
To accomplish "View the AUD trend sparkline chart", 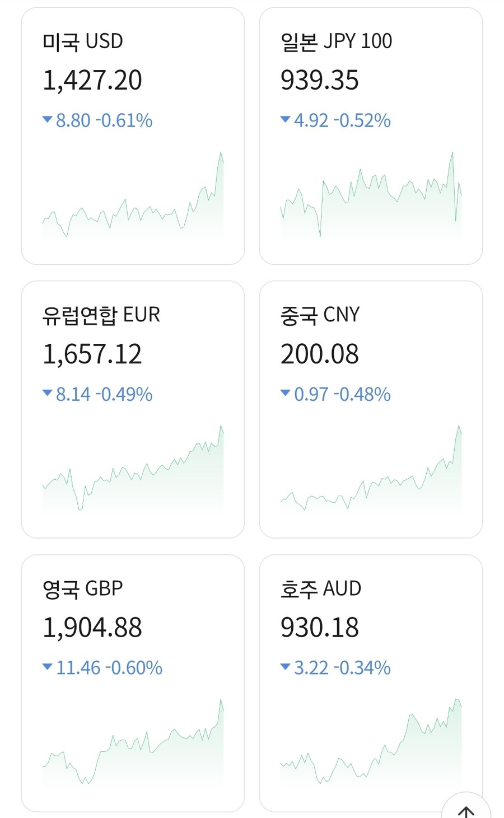I will [x=371, y=745].
